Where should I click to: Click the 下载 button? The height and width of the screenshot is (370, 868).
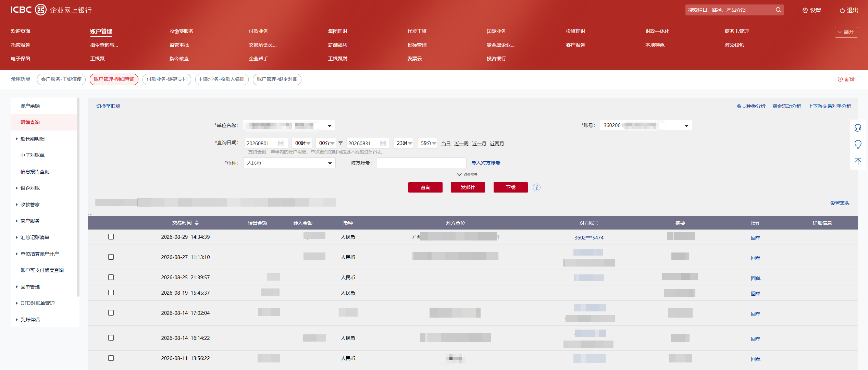coord(510,187)
